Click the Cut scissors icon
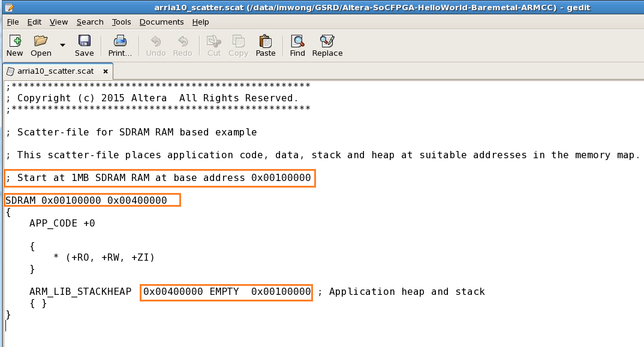 click(x=213, y=41)
